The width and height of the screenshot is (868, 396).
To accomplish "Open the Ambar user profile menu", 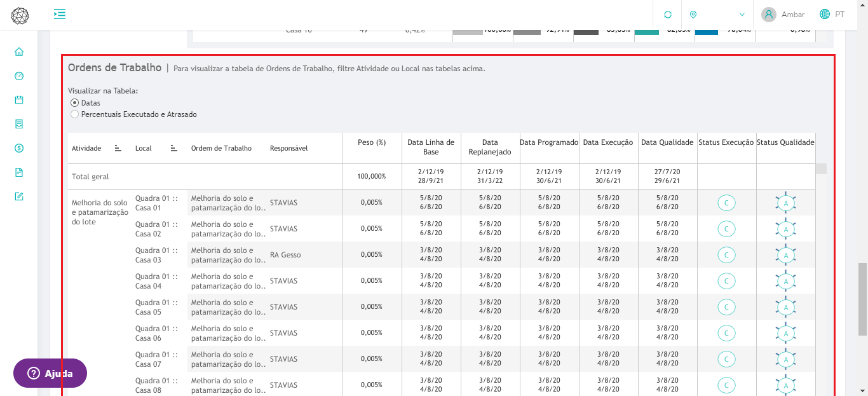I will 783,15.
